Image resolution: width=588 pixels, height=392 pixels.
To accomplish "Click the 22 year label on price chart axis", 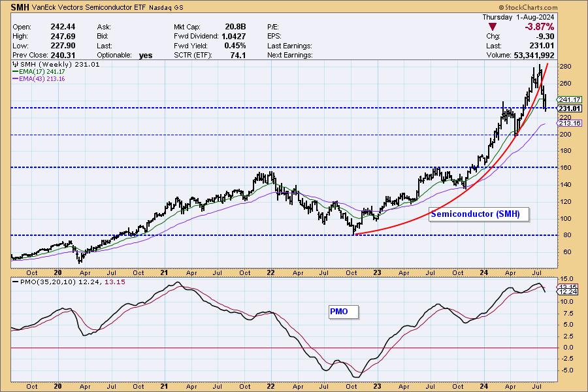I will (x=270, y=272).
